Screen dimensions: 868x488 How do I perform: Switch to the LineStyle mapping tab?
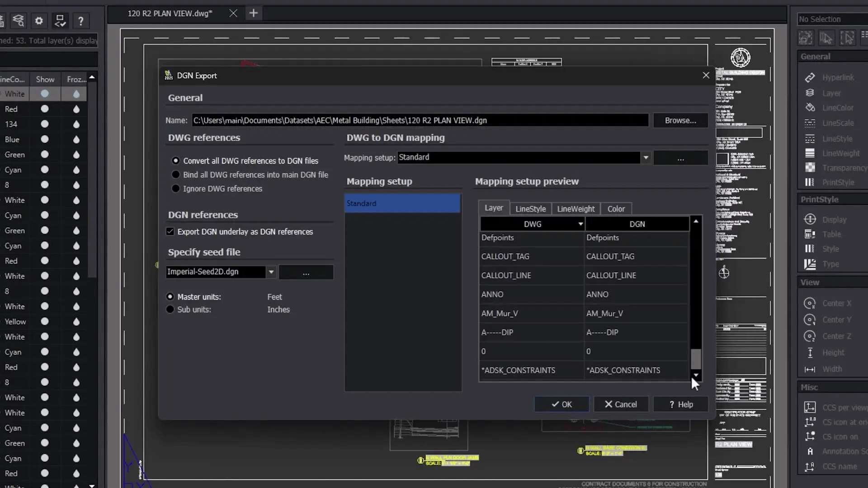530,209
